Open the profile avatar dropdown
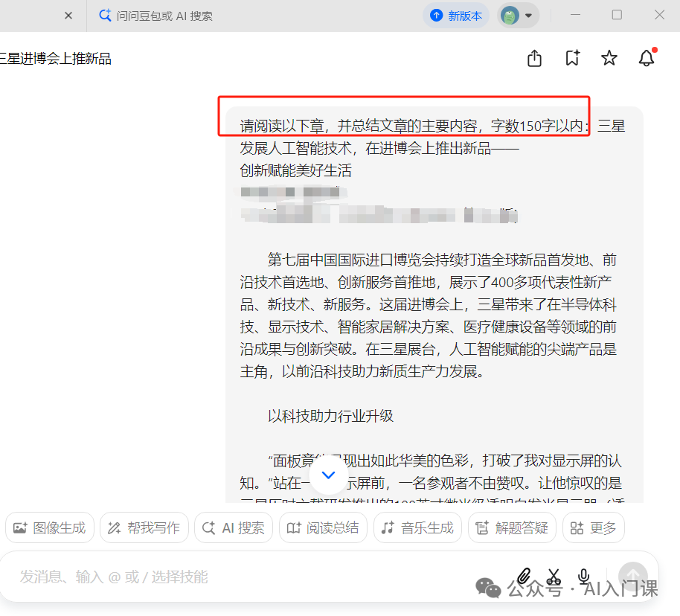This screenshot has width=680, height=616. click(x=519, y=16)
